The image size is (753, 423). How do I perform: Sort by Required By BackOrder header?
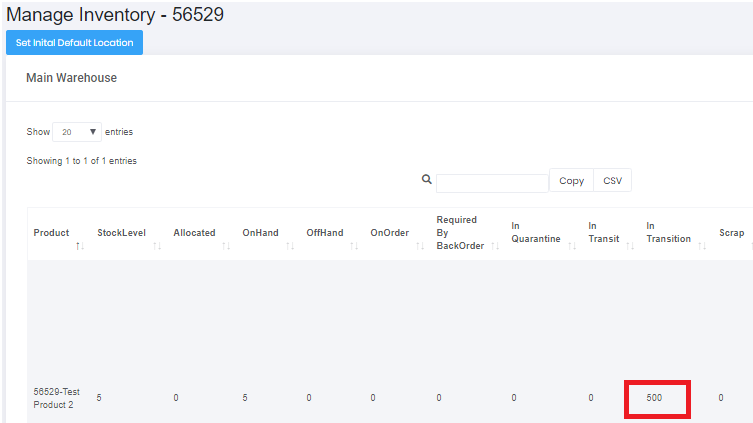460,233
